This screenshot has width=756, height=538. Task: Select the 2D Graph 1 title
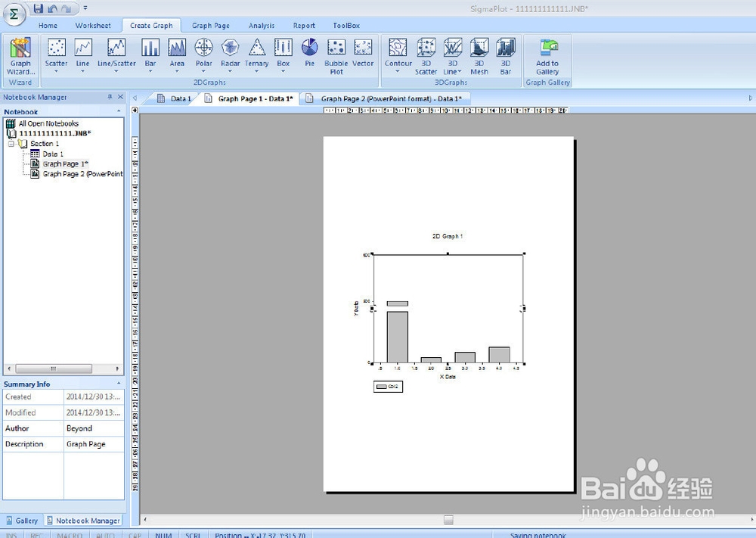[x=448, y=236]
